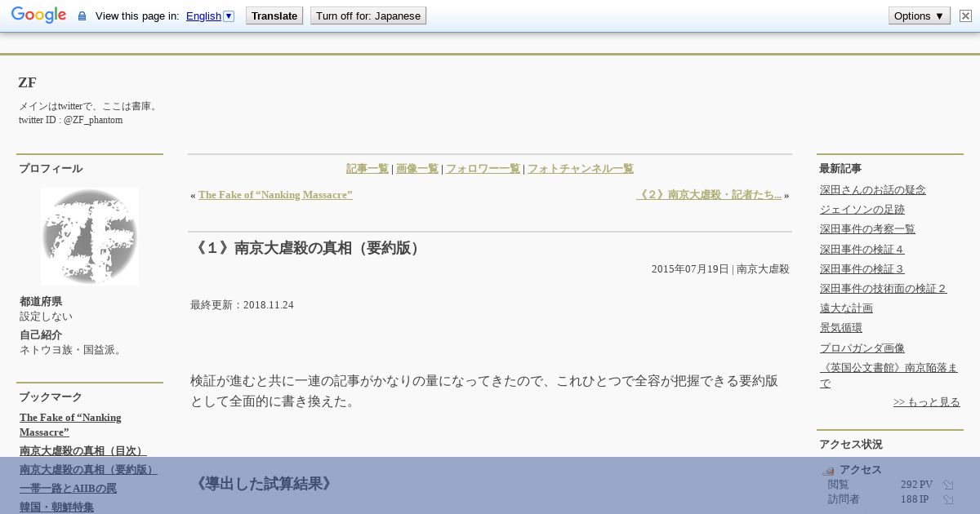Viewport: 980px width, 514px height.
Task: Click the Translate button
Action: point(274,16)
